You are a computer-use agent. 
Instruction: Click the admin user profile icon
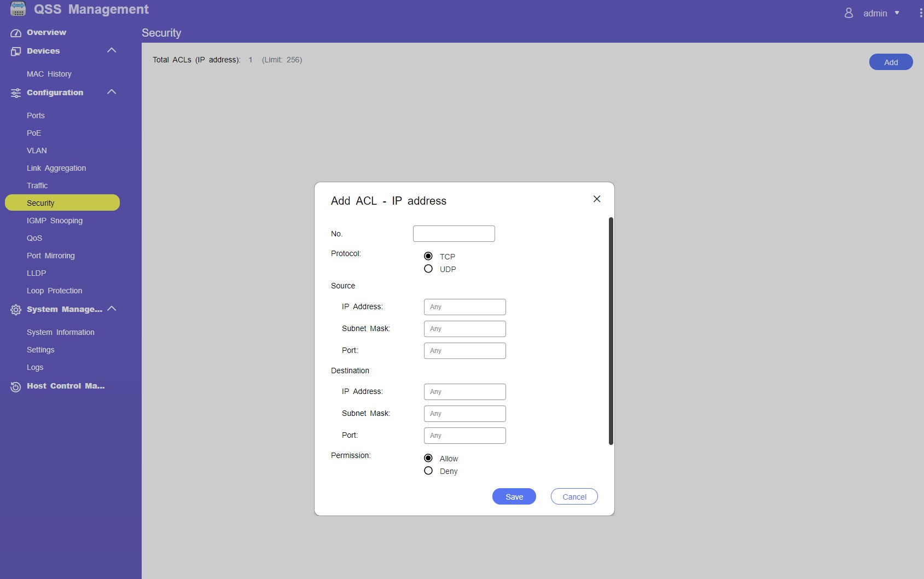tap(849, 13)
